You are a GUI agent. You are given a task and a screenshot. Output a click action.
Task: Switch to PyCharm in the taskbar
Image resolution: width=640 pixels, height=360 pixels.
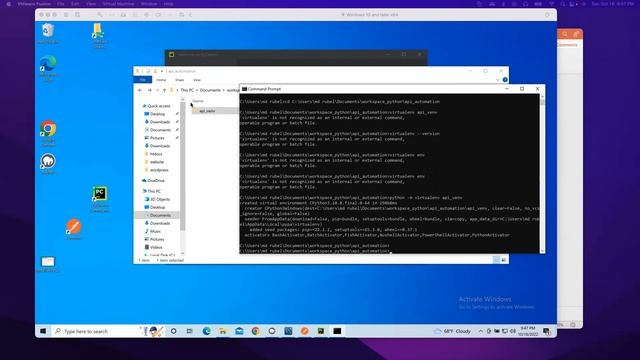click(321, 331)
